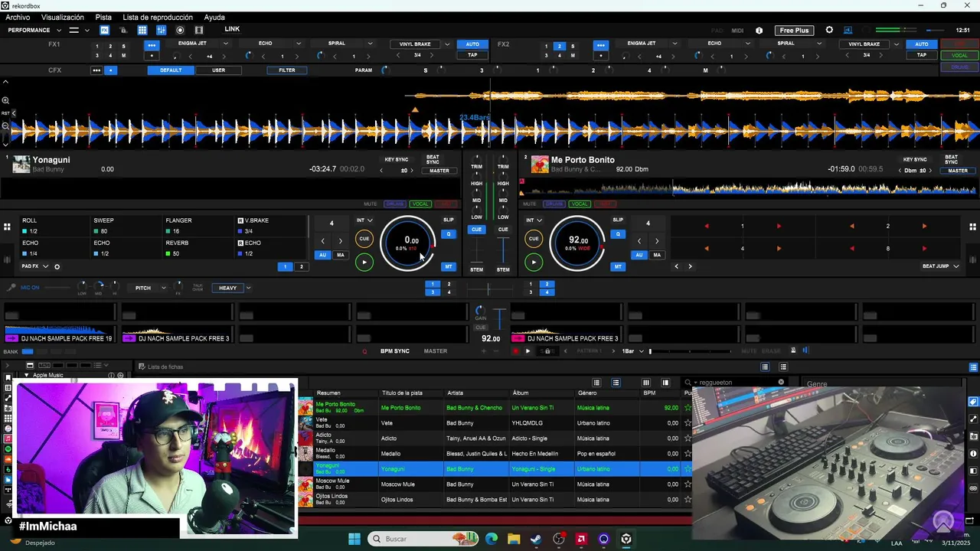The height and width of the screenshot is (551, 980).
Task: Enable SLIP mode on deck 1
Action: pyautogui.click(x=449, y=220)
